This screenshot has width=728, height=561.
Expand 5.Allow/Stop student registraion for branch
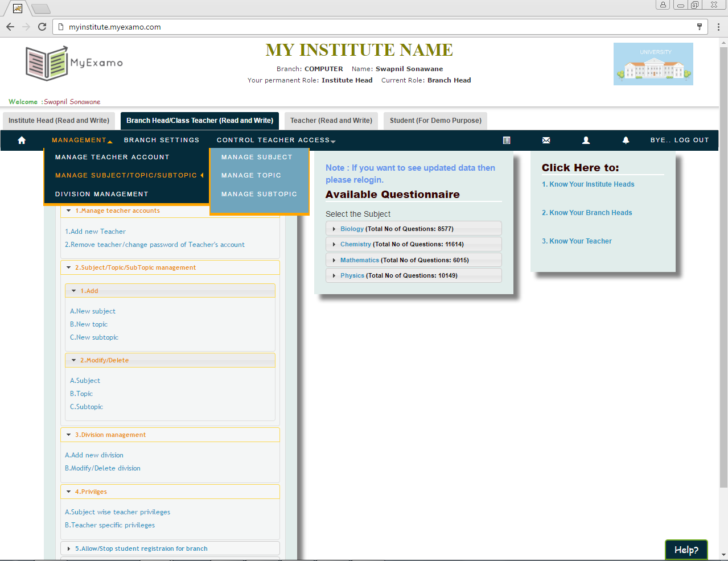[170, 548]
